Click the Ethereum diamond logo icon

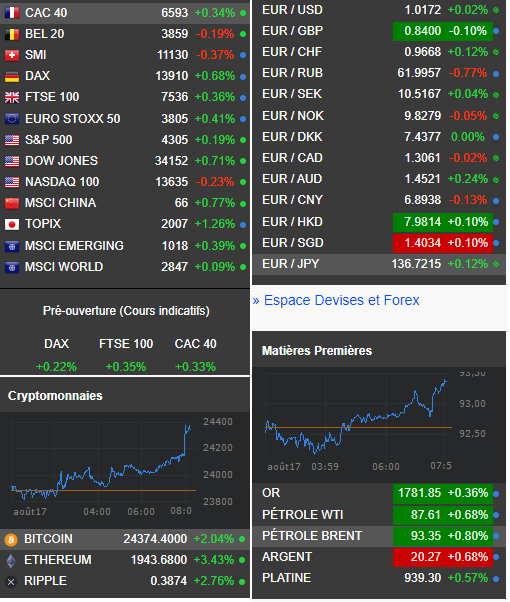(11, 561)
